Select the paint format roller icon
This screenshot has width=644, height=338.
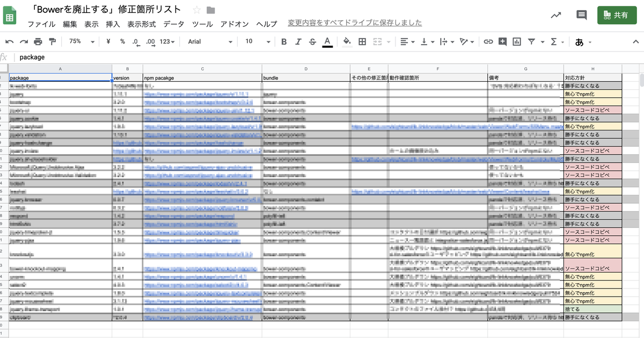52,41
